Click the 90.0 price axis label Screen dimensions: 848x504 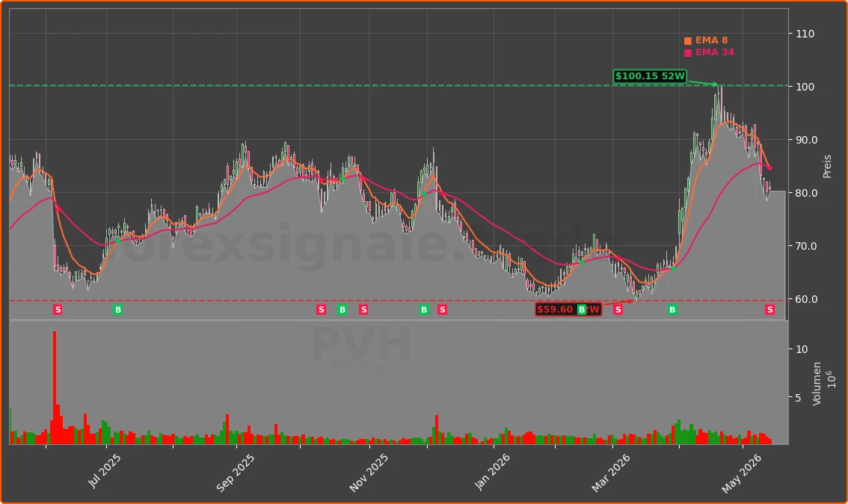806,140
